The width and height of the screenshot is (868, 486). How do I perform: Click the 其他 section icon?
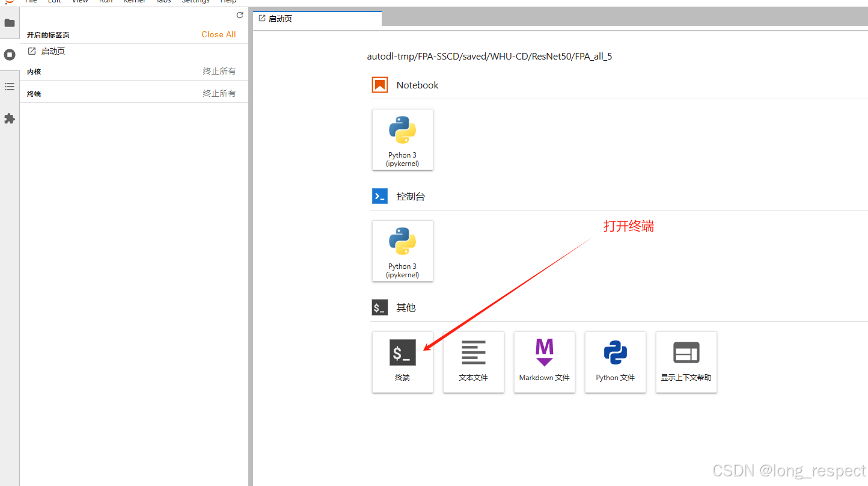(x=380, y=307)
